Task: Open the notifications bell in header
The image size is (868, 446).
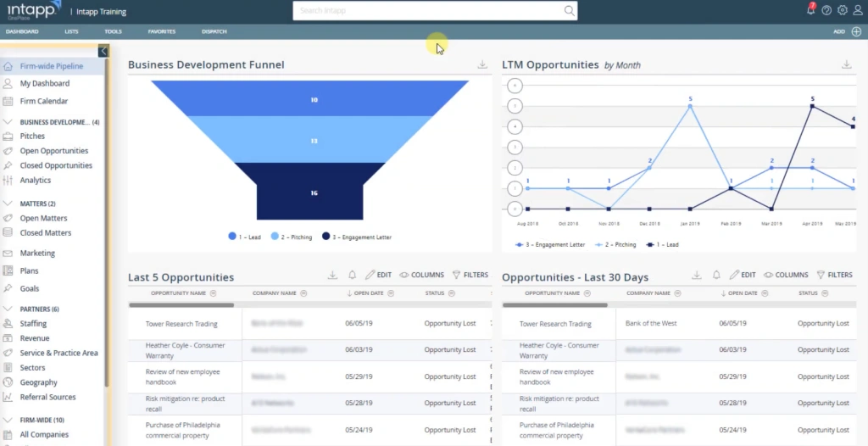Action: click(x=810, y=9)
